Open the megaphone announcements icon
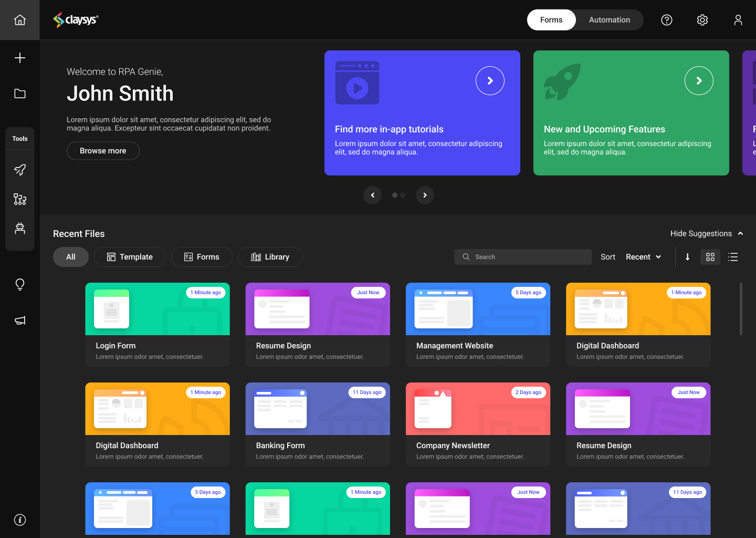 [20, 320]
